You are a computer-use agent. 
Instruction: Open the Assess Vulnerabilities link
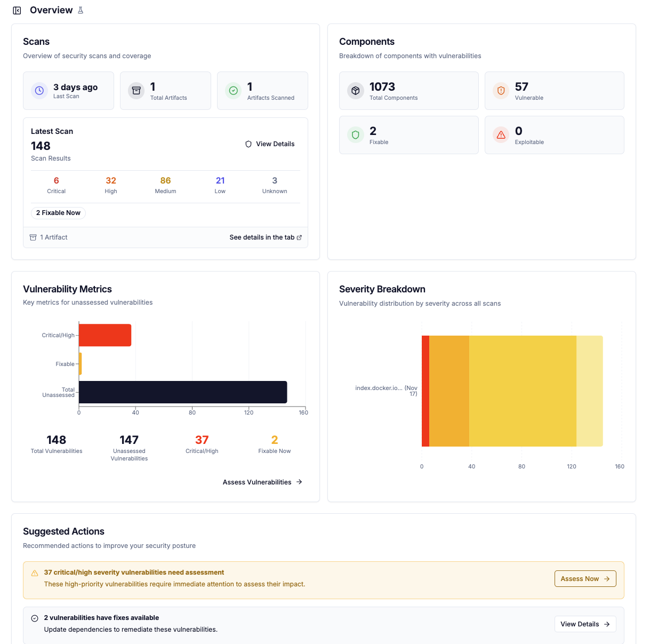[x=262, y=482]
